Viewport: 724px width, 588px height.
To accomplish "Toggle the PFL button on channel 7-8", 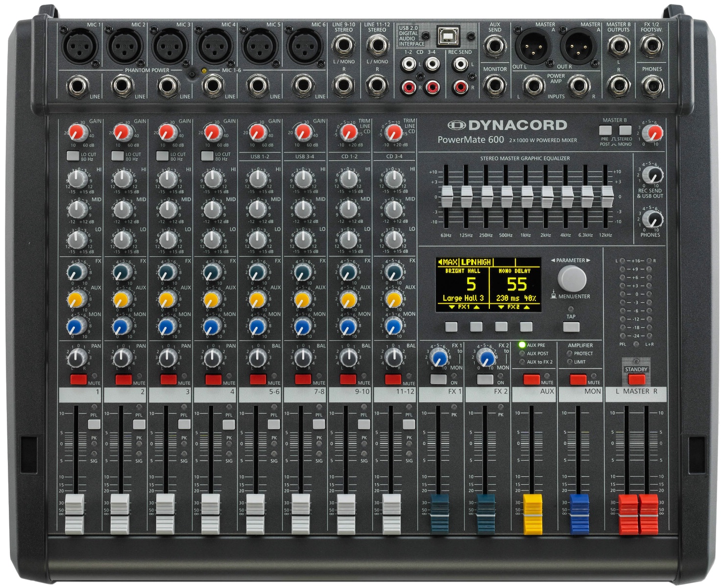I will [319, 424].
